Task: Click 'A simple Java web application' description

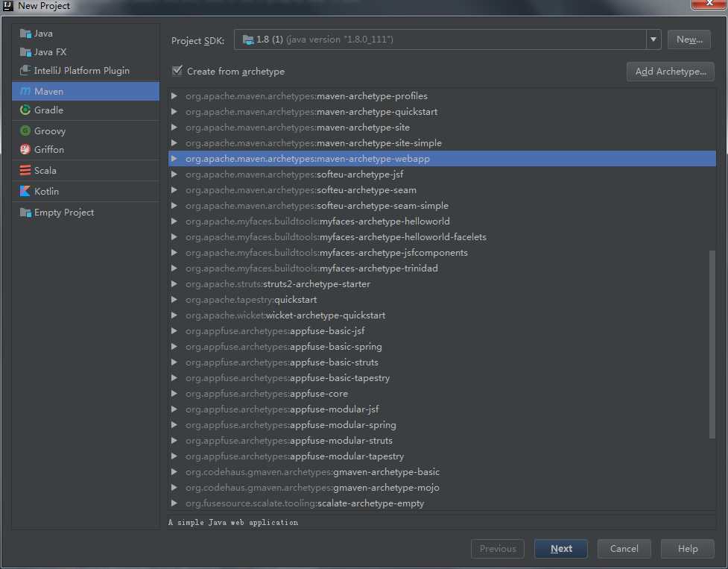Action: (x=233, y=523)
